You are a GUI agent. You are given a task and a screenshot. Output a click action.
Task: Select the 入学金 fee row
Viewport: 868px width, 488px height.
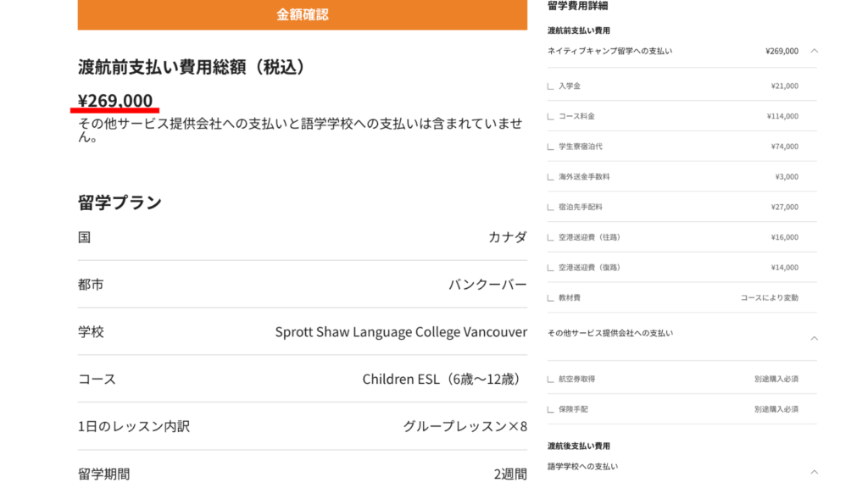click(x=678, y=86)
